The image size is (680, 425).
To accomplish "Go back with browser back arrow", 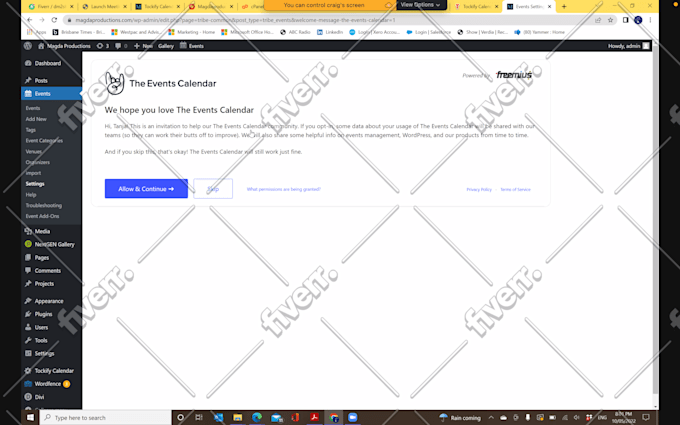I will tap(29, 20).
